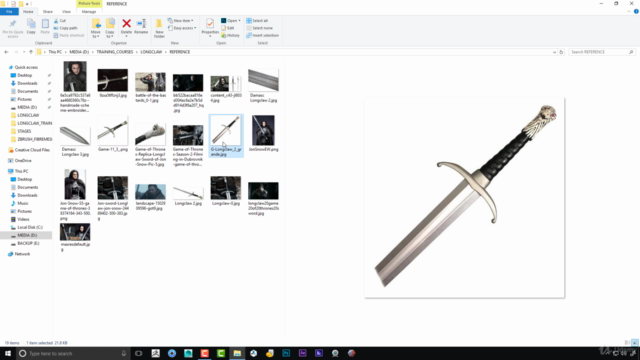
Task: Open the Move to dropdown
Action: [x=96, y=28]
